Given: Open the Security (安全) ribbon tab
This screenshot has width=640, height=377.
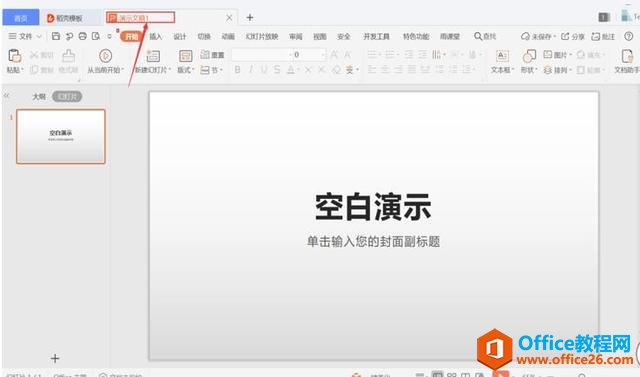Looking at the screenshot, I should coord(344,36).
